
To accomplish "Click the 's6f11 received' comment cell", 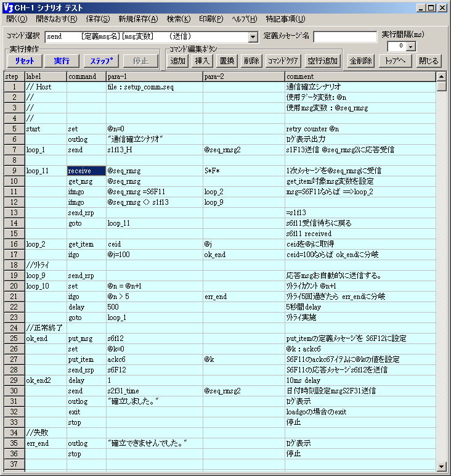I will [x=360, y=234].
